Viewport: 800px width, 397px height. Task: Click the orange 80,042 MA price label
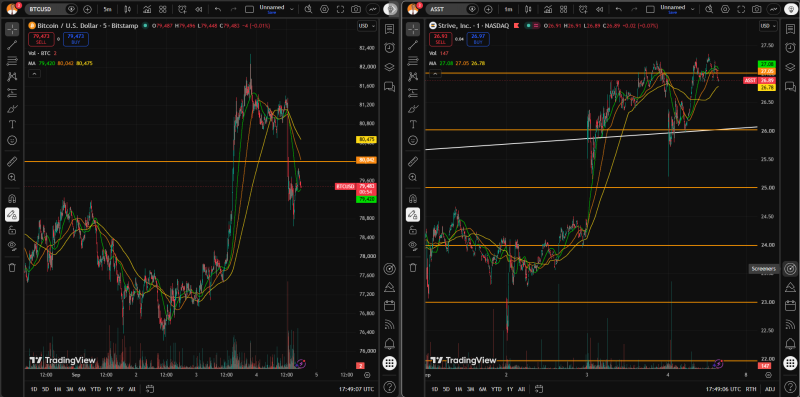367,160
